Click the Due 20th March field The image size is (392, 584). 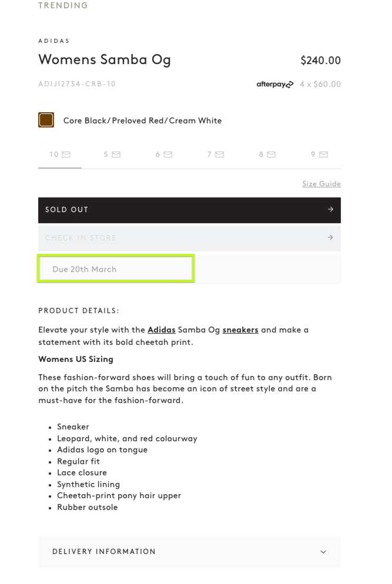(116, 268)
